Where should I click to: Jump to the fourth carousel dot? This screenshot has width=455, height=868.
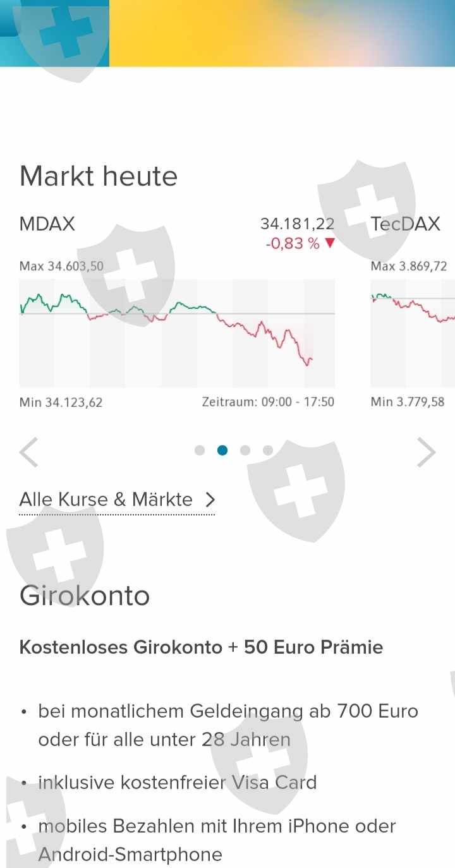tap(268, 450)
